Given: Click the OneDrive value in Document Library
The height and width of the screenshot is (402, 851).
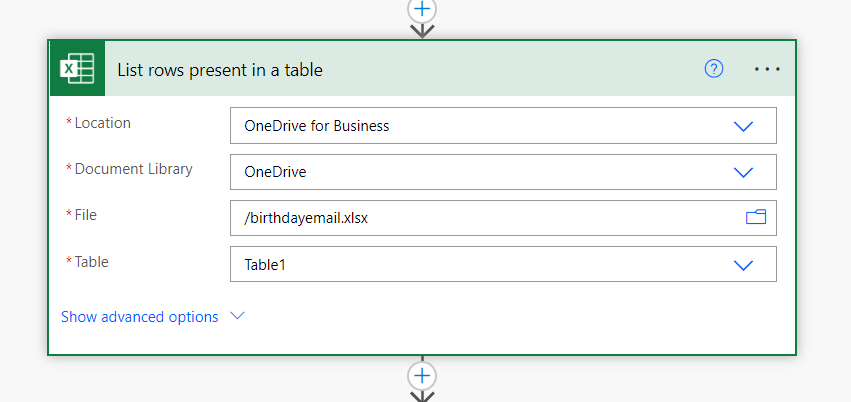Looking at the screenshot, I should (275, 172).
